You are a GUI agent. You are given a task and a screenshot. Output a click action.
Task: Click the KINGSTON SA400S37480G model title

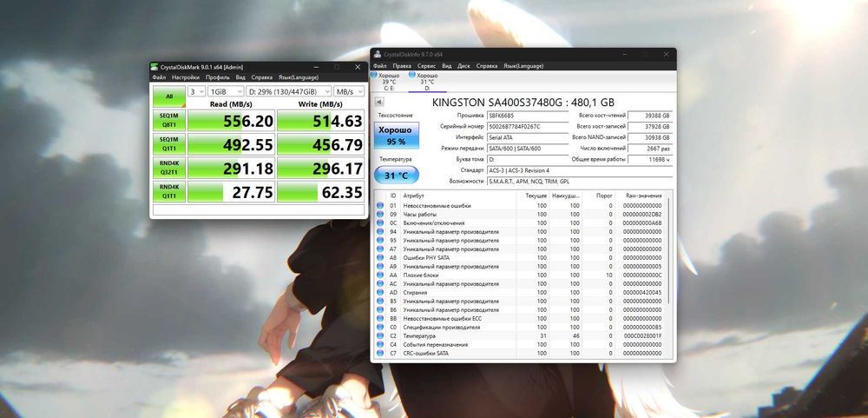click(523, 102)
